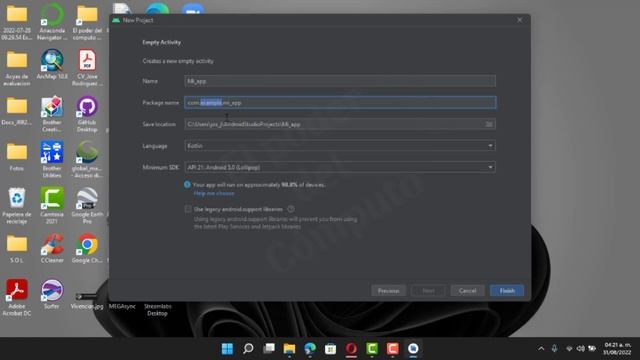The height and width of the screenshot is (360, 640).
Task: Open the legacy support libraries help icon
Action: coord(291,209)
